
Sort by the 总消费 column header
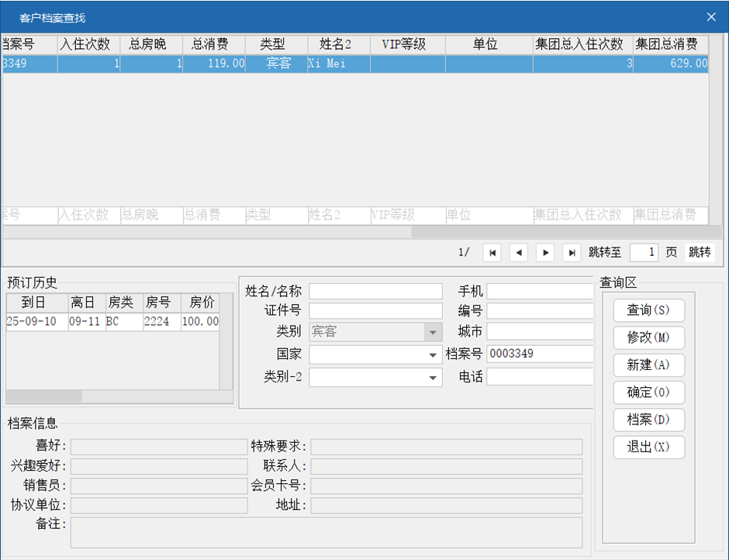pyautogui.click(x=214, y=44)
